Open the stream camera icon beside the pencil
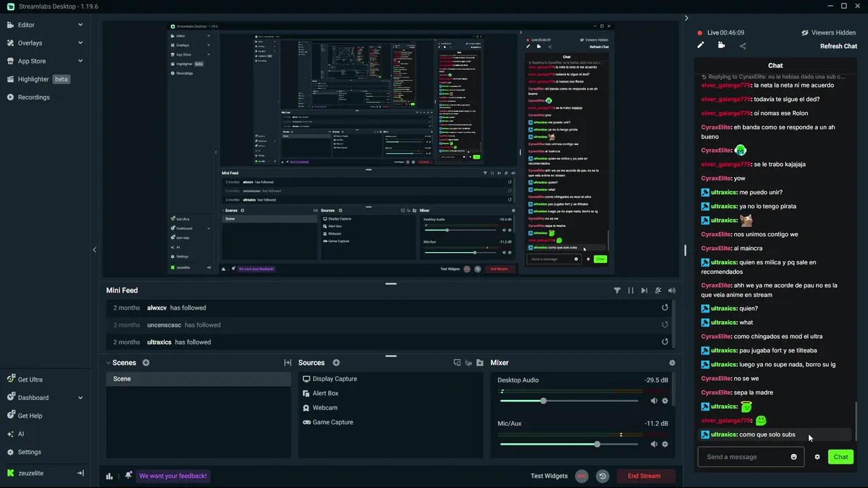 pyautogui.click(x=721, y=45)
